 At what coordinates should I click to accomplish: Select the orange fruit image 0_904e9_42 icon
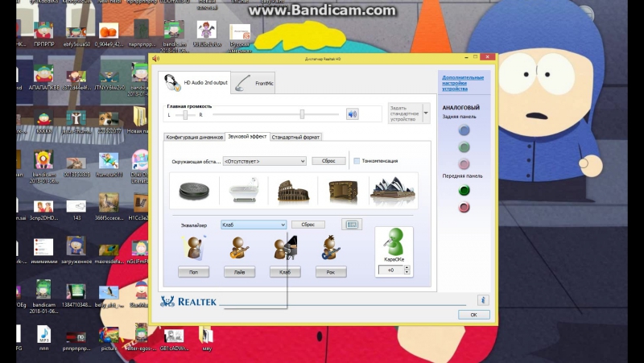[109, 34]
